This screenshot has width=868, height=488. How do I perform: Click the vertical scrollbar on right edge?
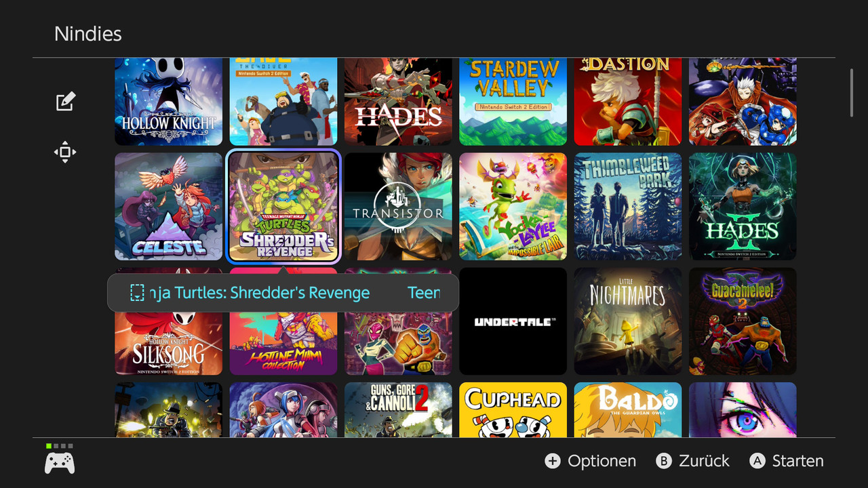pyautogui.click(x=852, y=92)
